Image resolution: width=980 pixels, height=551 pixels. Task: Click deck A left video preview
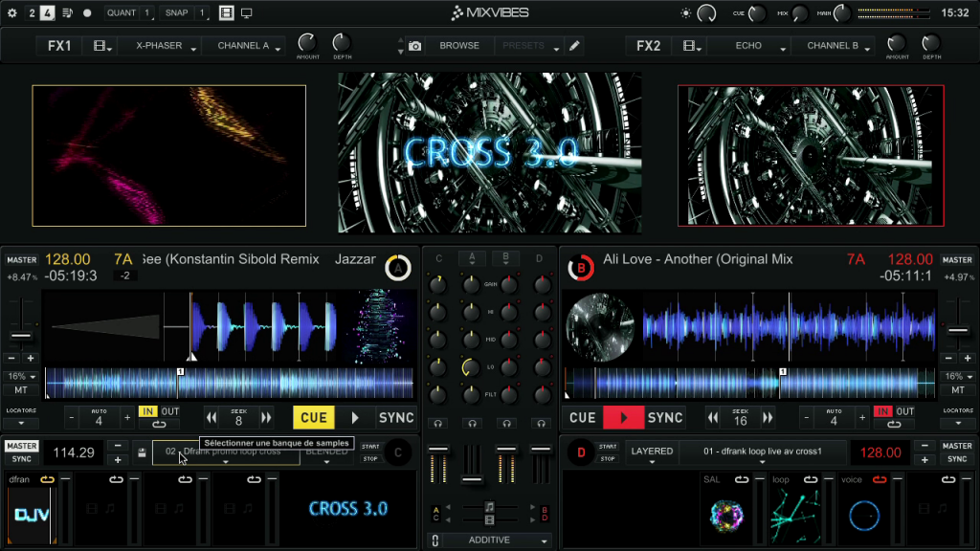[168, 156]
